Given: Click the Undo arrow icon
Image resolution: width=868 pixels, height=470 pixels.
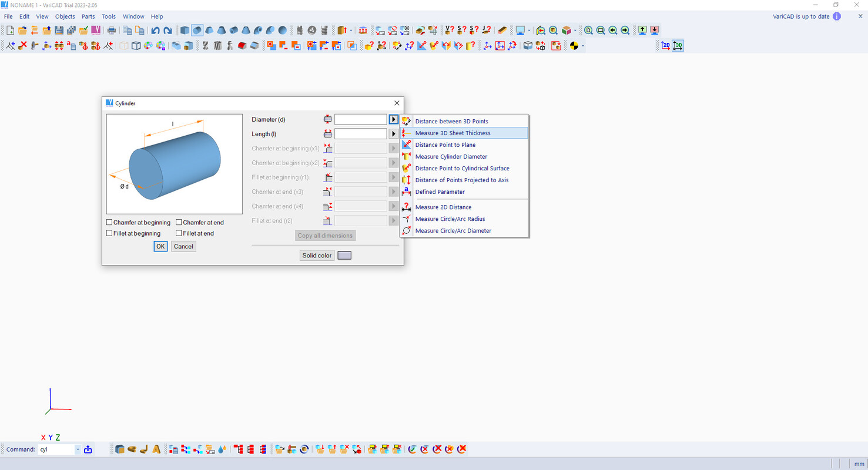Looking at the screenshot, I should [155, 31].
